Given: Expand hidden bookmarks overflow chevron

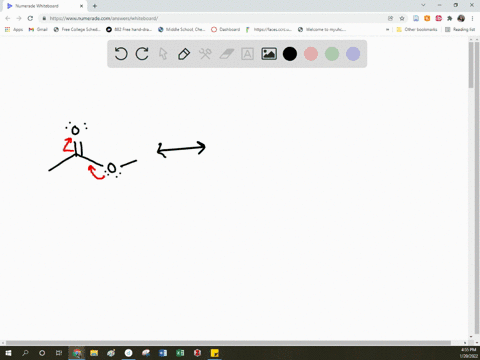Looking at the screenshot, I should 387,29.
